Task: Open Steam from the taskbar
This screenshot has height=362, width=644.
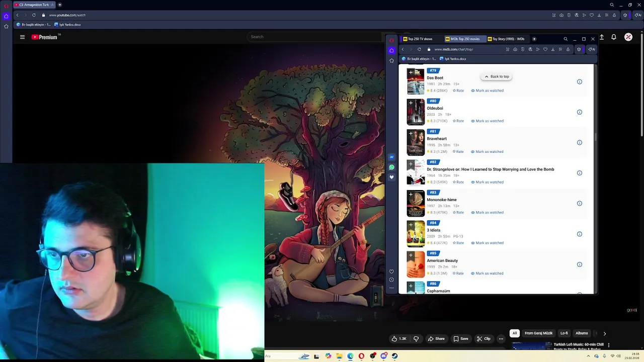Action: 394,356
